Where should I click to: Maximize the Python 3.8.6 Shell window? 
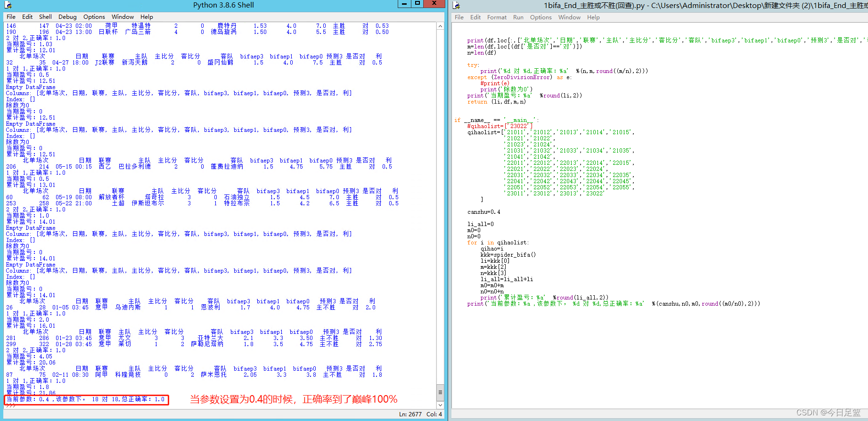(x=417, y=4)
